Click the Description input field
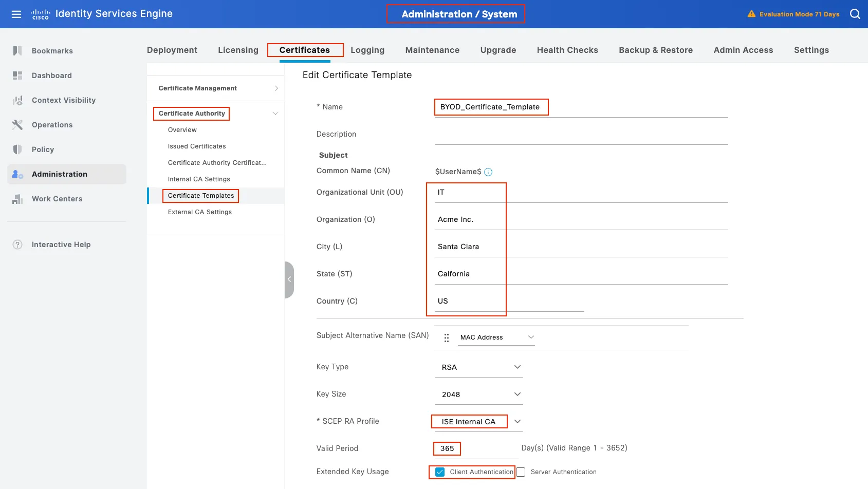 tap(581, 135)
